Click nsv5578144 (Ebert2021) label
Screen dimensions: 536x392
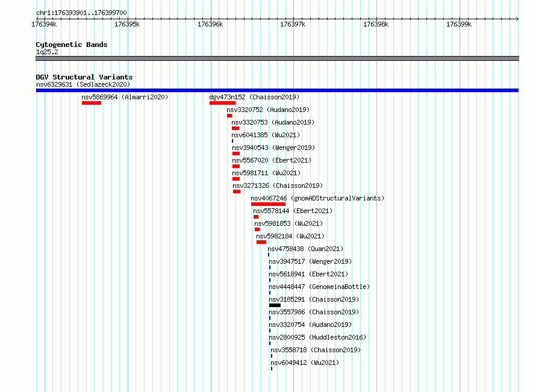(293, 211)
